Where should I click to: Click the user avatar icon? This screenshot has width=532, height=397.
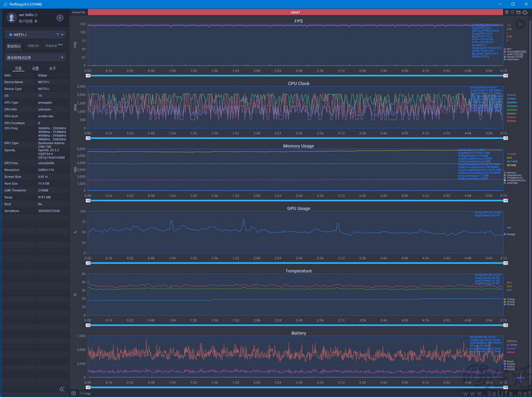click(11, 17)
